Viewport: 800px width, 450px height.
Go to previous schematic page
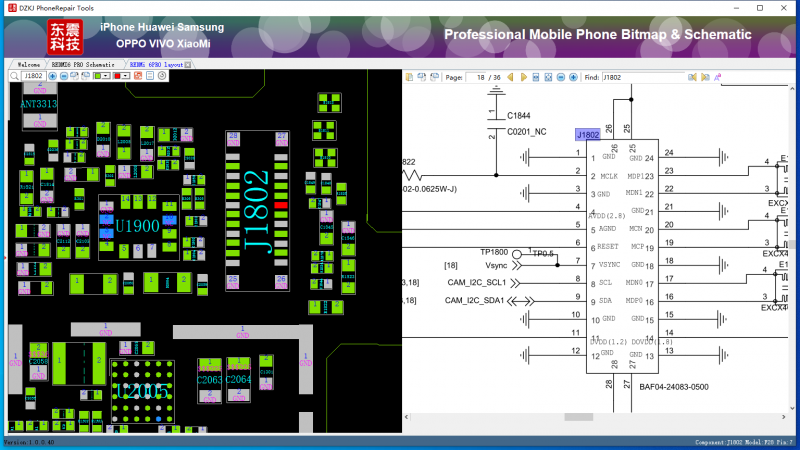click(x=510, y=77)
